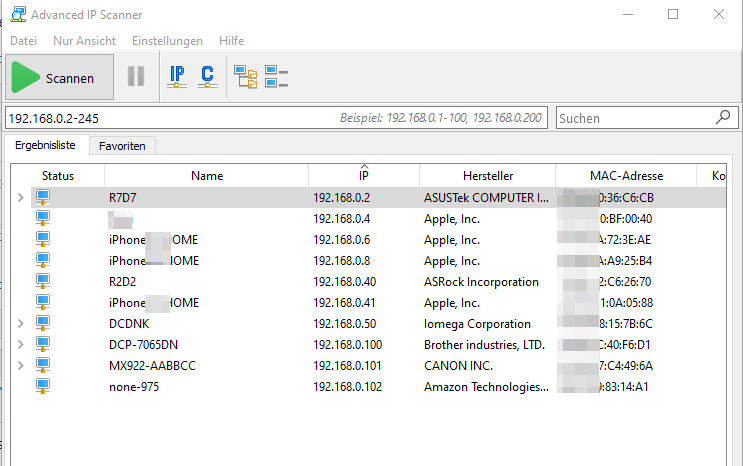Click the IP cell 192.168.0.50

click(344, 324)
